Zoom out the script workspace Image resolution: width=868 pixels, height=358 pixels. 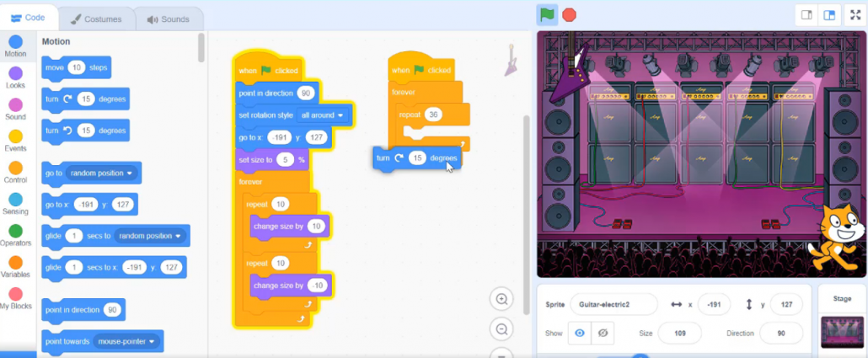pyautogui.click(x=501, y=329)
